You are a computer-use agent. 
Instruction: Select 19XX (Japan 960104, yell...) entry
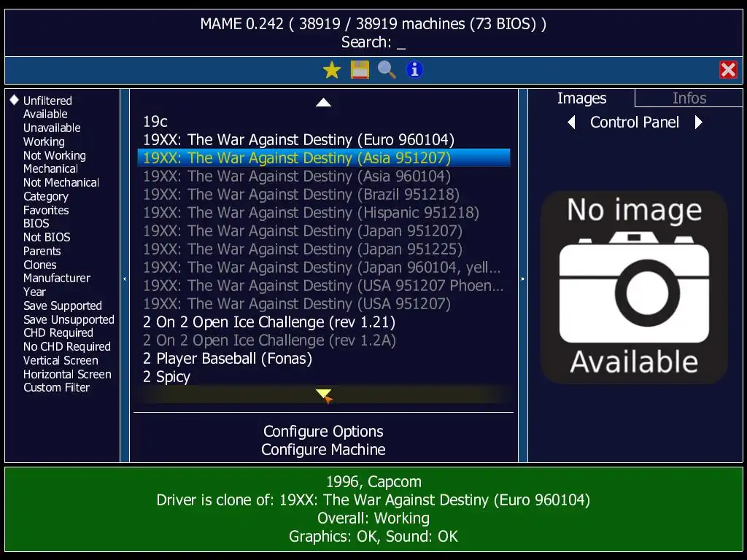(x=323, y=267)
